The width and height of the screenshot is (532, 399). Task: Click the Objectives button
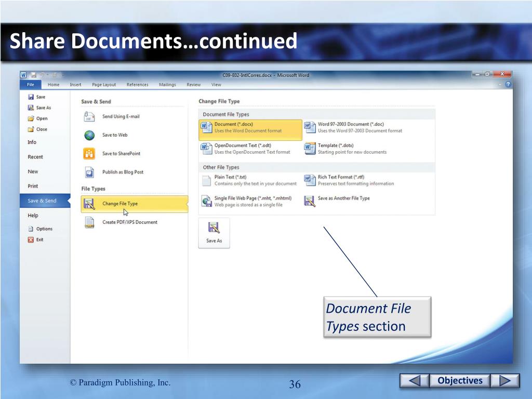(460, 381)
